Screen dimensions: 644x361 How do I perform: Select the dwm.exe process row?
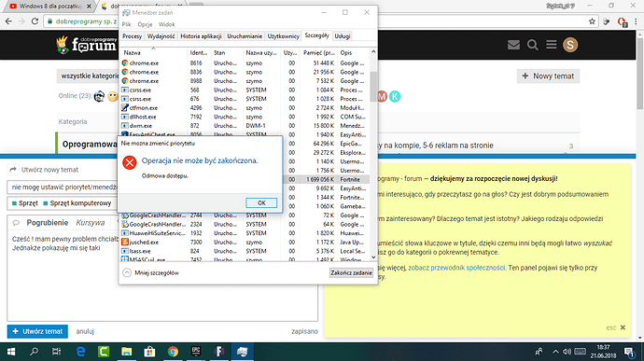pyautogui.click(x=245, y=126)
